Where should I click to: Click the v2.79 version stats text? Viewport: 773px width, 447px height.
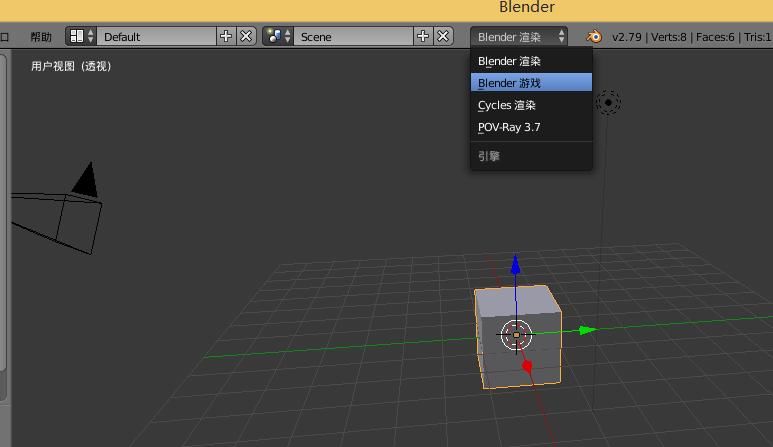coord(691,37)
